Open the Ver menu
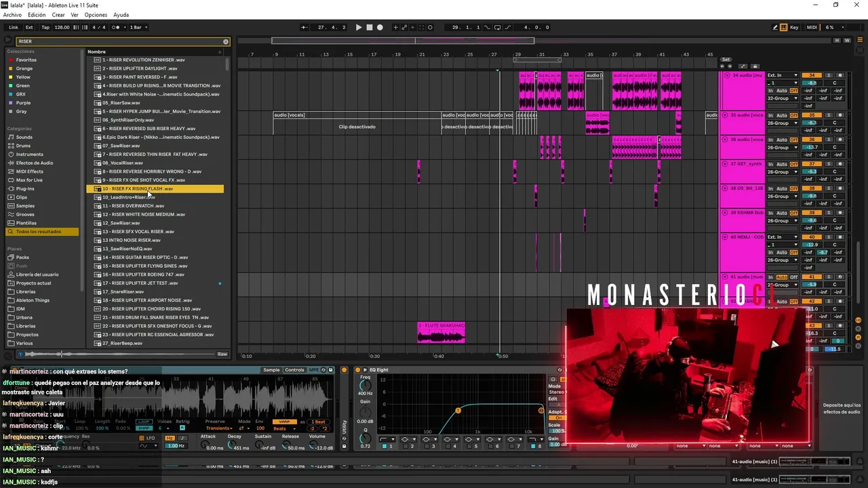 75,15
